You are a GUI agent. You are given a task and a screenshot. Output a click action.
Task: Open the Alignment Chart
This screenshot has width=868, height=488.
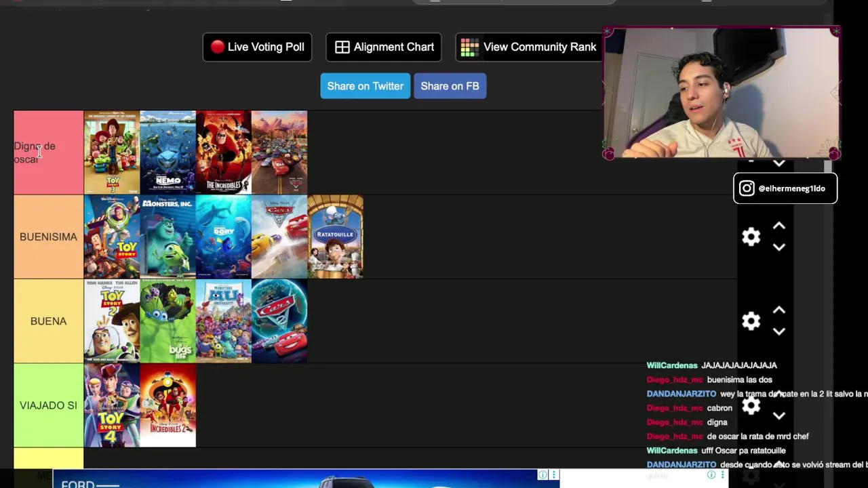click(384, 47)
